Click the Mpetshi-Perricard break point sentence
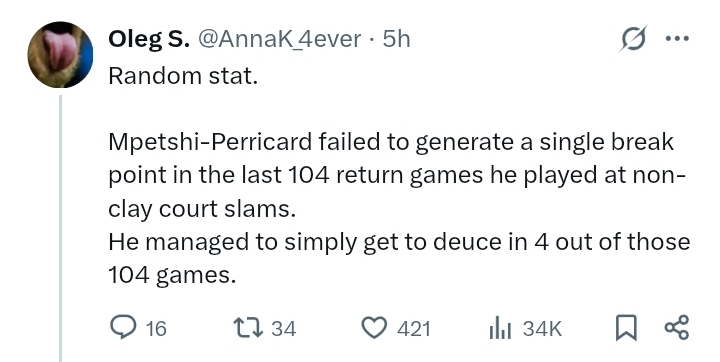The height and width of the screenshot is (362, 720). point(397,175)
